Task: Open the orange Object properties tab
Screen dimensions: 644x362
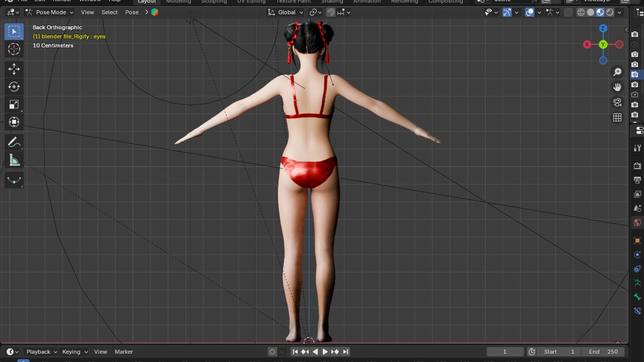Action: 637,241
